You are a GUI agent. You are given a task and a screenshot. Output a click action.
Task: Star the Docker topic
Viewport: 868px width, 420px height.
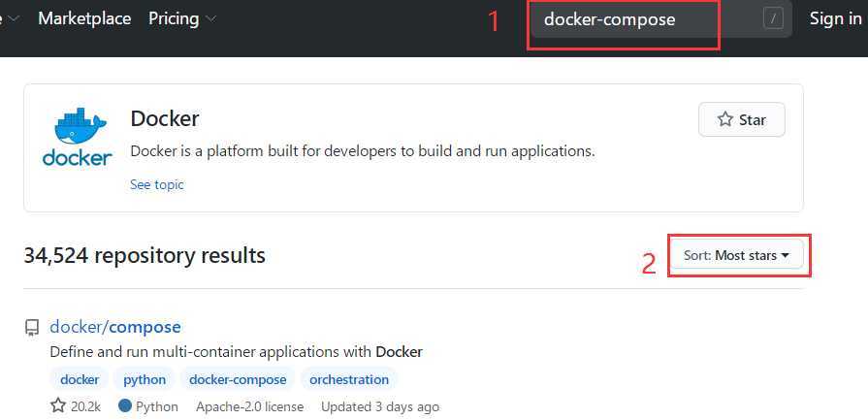(x=742, y=119)
